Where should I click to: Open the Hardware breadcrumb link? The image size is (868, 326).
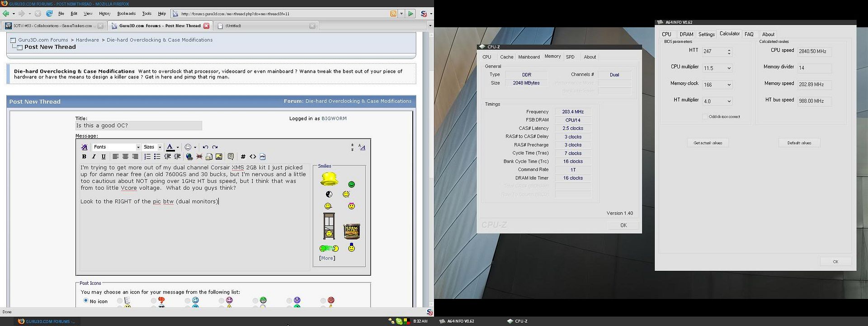coord(87,40)
